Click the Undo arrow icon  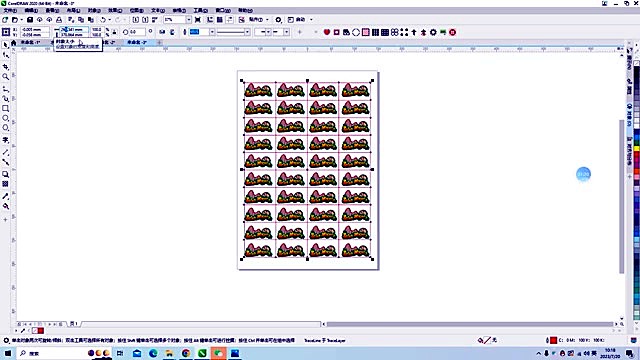pos(103,20)
